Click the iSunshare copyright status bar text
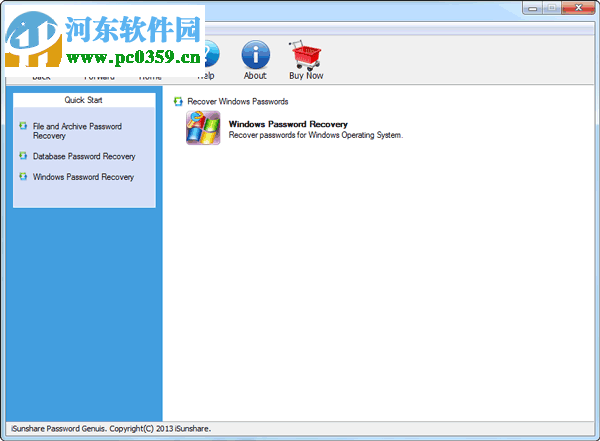This screenshot has height=441, width=600. pos(111,429)
